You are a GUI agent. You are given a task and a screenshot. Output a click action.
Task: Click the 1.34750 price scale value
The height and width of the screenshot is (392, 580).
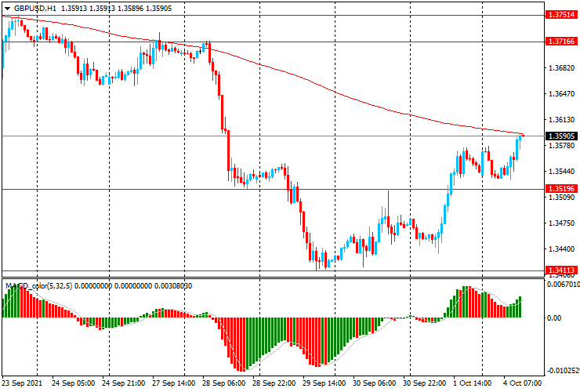click(x=561, y=223)
